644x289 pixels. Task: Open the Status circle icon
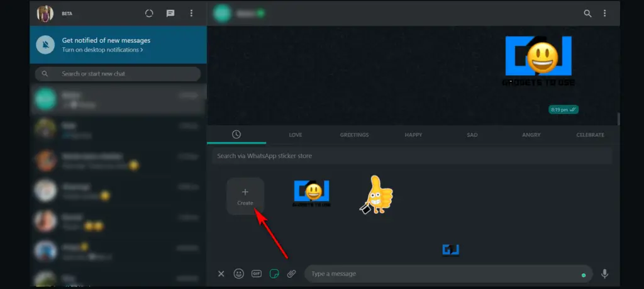[149, 14]
